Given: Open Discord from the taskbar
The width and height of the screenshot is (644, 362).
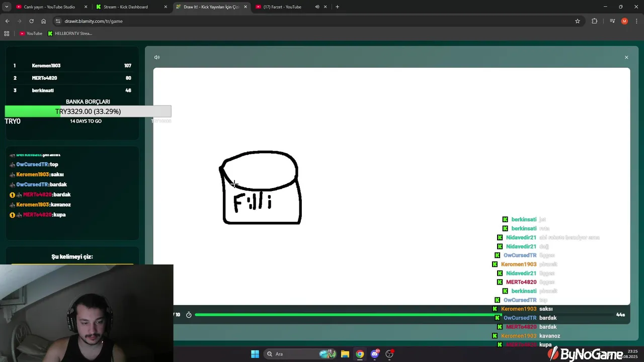Looking at the screenshot, I should coord(375,354).
